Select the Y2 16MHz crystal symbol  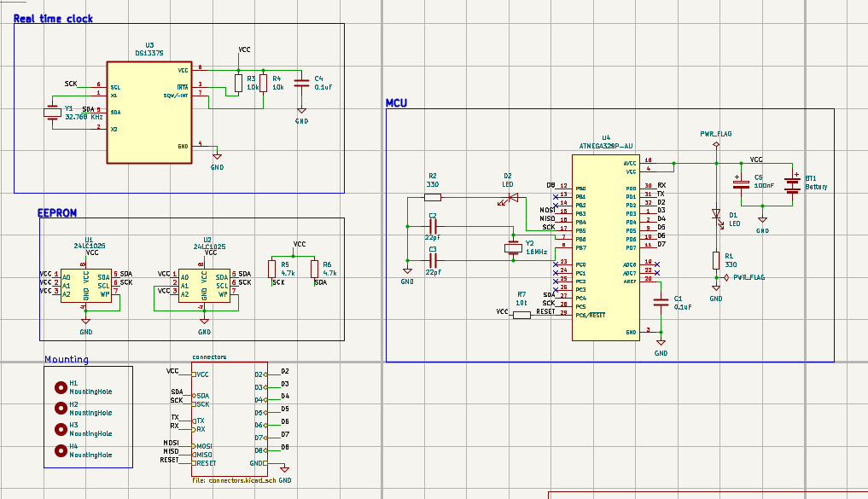point(513,248)
